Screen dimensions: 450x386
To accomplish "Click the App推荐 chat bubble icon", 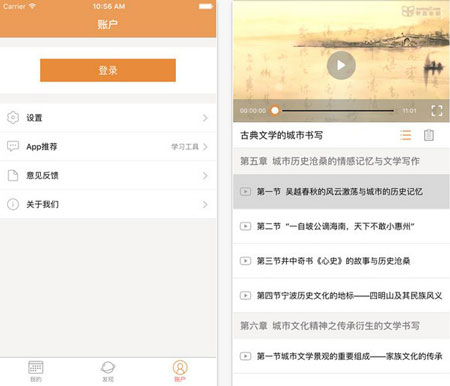I will pyautogui.click(x=13, y=146).
